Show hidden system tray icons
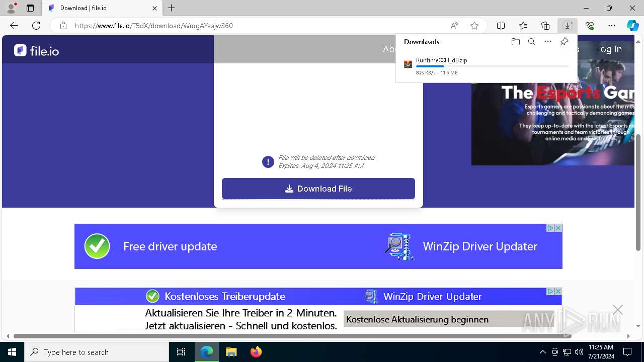Image resolution: width=644 pixels, height=362 pixels. point(542,352)
